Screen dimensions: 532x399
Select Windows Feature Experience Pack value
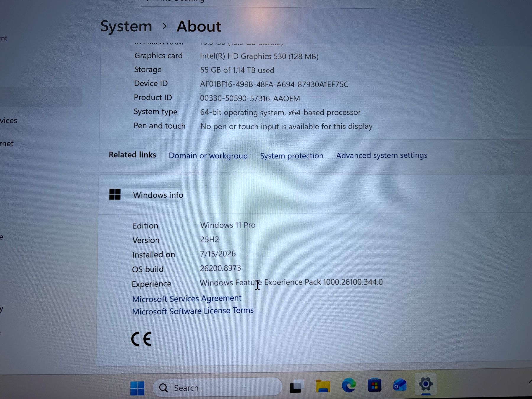coord(291,282)
